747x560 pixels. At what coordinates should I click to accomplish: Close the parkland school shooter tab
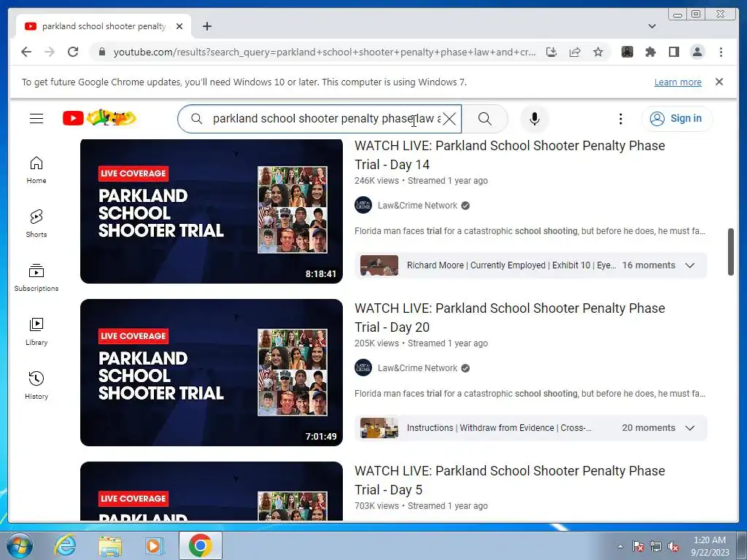[179, 26]
